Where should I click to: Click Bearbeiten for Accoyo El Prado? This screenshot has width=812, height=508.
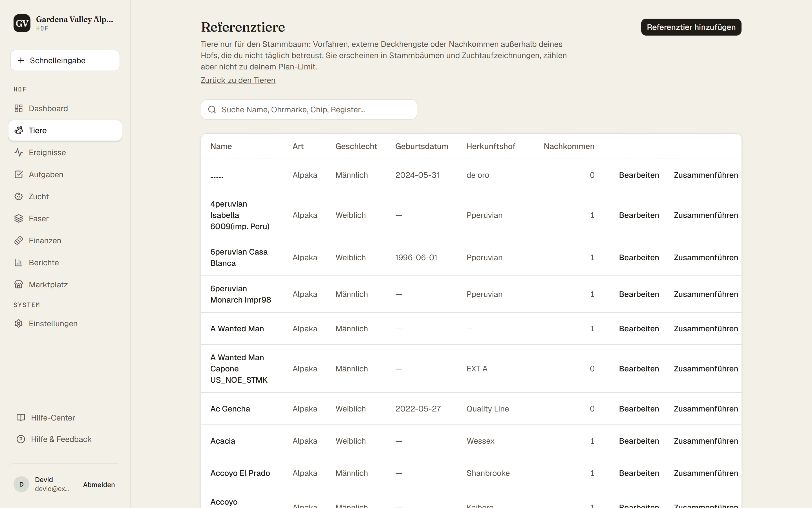coord(639,473)
